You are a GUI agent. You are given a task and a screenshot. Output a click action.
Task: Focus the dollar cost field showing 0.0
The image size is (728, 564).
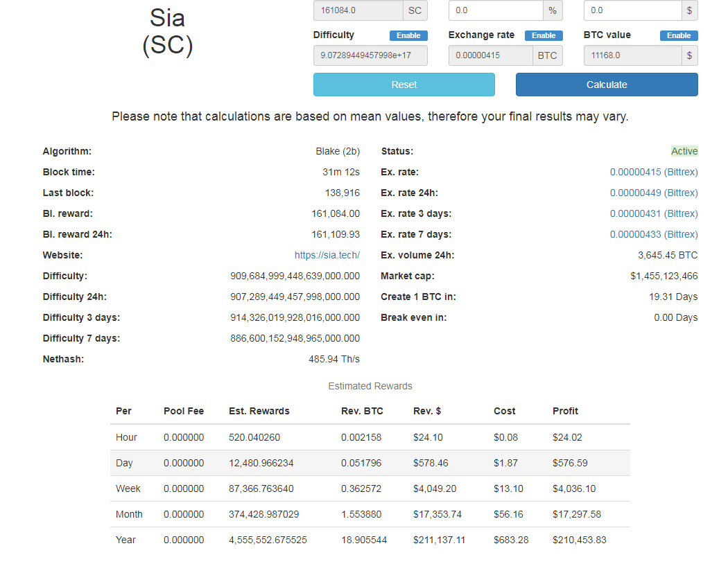[632, 10]
